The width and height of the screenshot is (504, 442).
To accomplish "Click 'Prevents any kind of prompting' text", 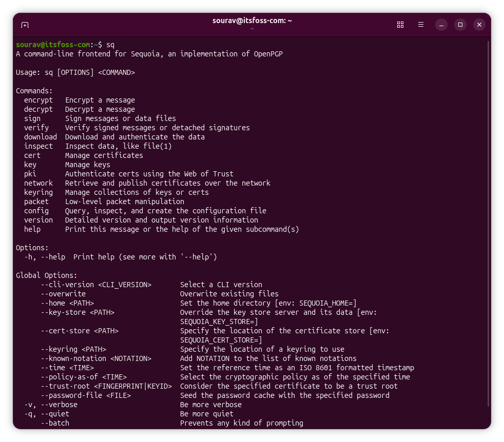I will (242, 424).
